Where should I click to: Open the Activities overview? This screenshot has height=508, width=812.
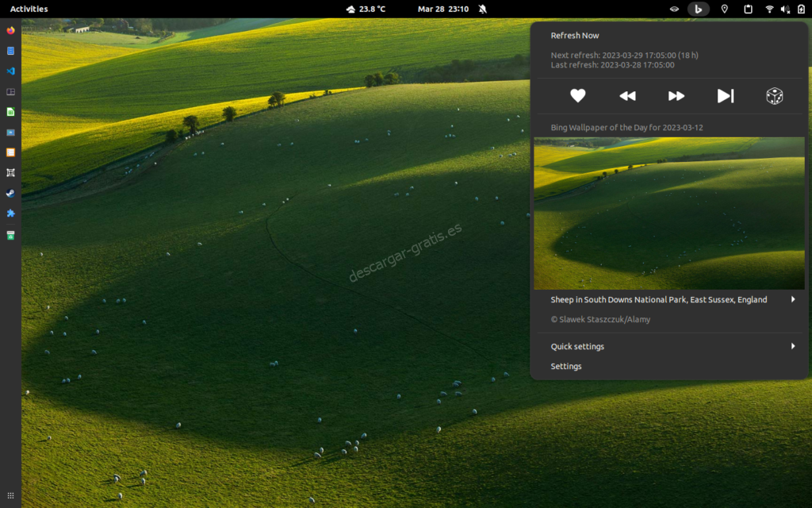(28, 9)
